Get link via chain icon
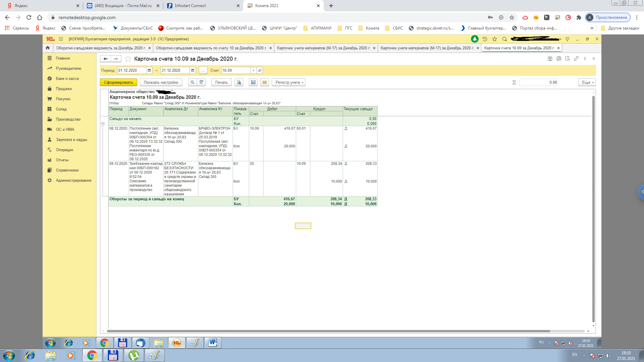The image size is (644, 362). coord(576,59)
